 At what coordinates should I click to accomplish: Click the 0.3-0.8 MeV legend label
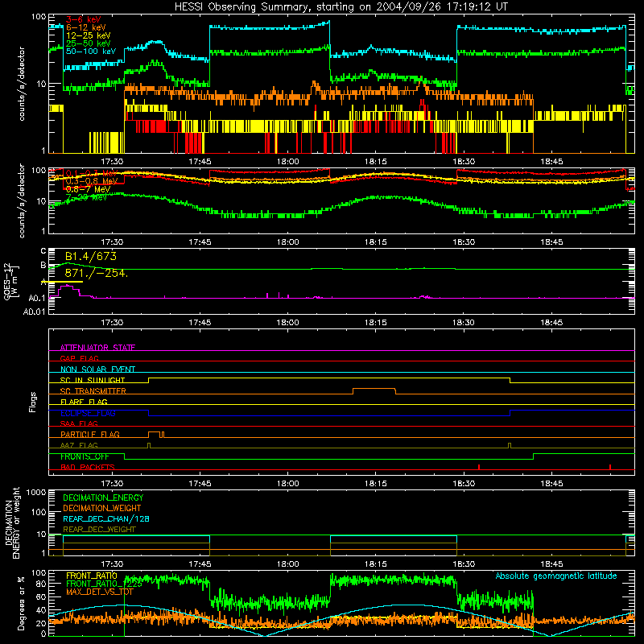(92, 181)
